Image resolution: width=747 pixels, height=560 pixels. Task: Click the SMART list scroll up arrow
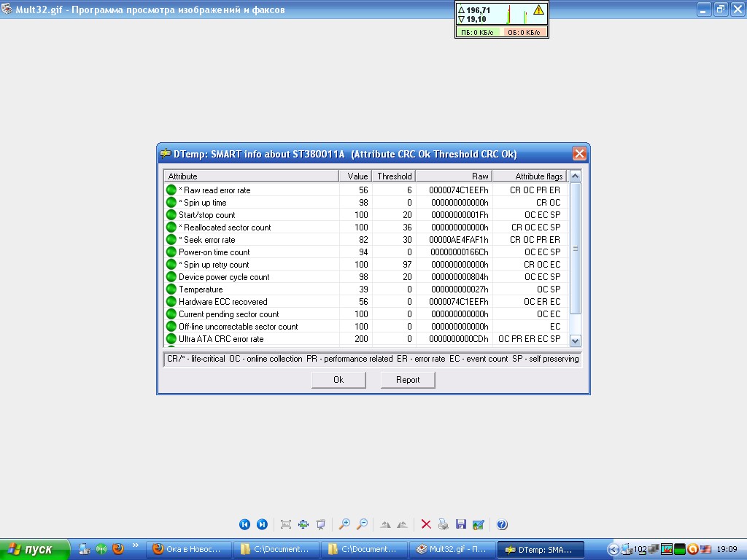[575, 176]
